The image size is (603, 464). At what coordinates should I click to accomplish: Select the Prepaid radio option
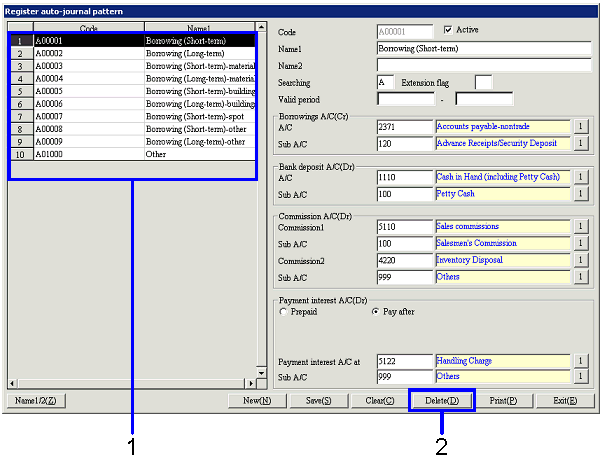coord(283,312)
